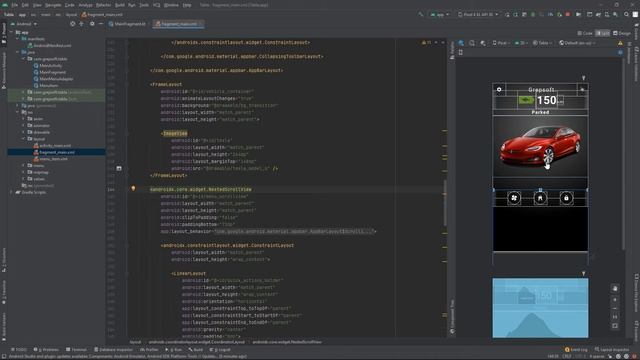Open the Database Inspector tool window
The image size is (640, 360).
pyautogui.click(x=113, y=350)
